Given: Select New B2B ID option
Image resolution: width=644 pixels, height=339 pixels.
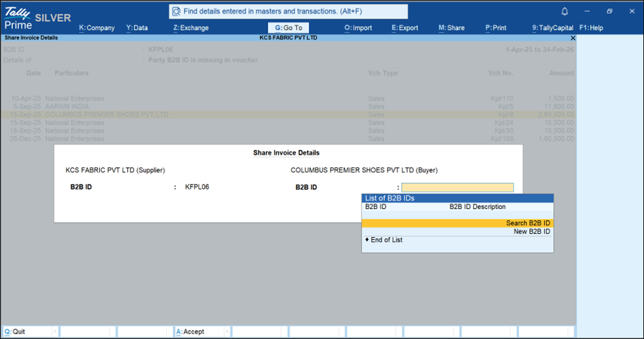Looking at the screenshot, I should click(457, 232).
